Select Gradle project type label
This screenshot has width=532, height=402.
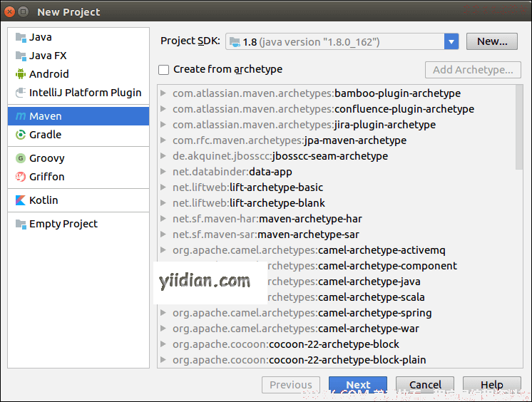click(45, 135)
